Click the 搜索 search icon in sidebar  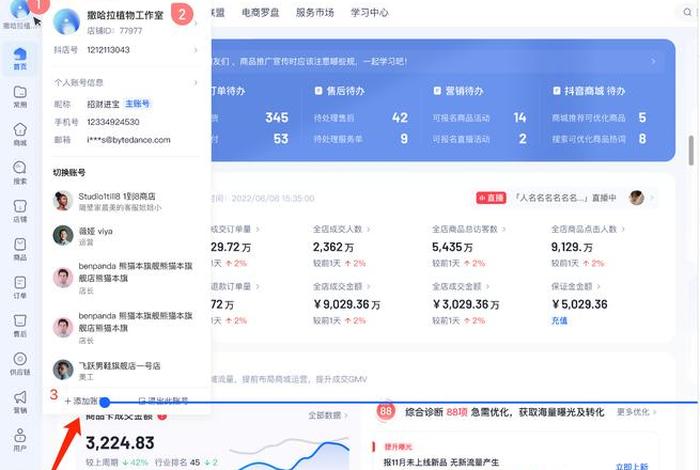coord(20,174)
